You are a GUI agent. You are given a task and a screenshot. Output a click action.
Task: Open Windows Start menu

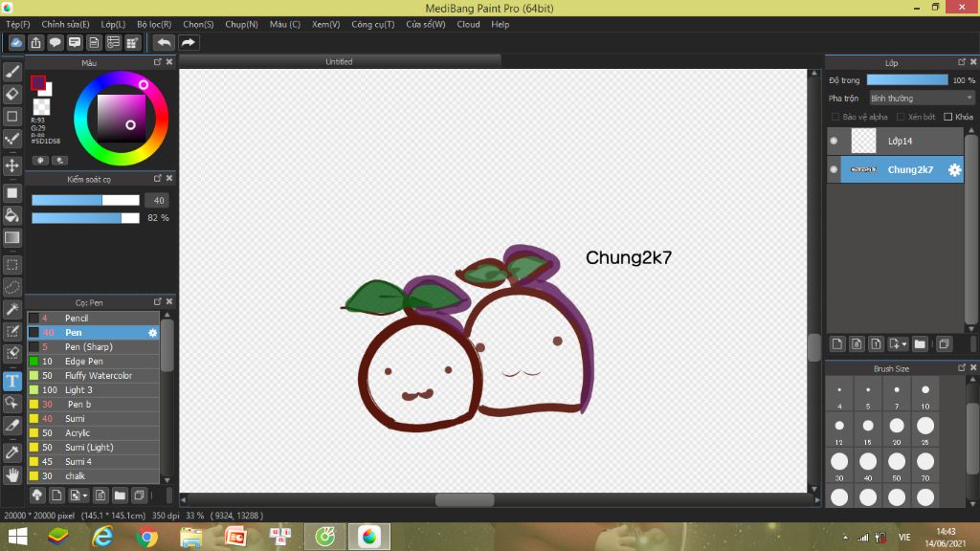click(17, 537)
